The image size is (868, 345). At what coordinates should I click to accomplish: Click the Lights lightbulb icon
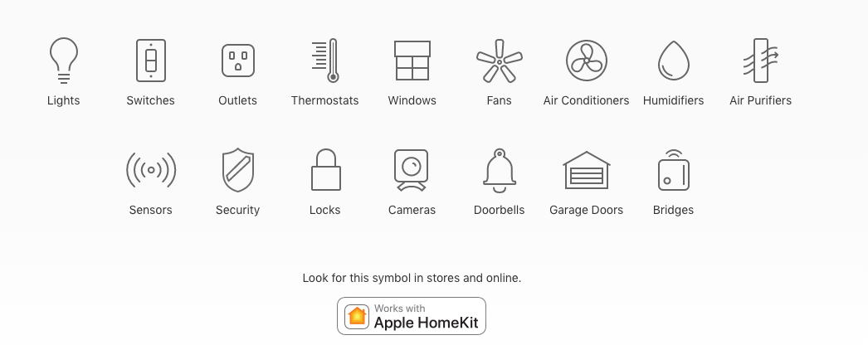pos(64,61)
